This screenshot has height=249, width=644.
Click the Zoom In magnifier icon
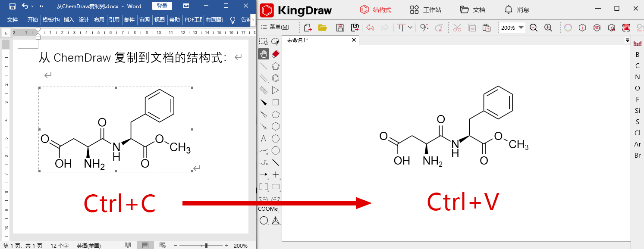[548, 27]
